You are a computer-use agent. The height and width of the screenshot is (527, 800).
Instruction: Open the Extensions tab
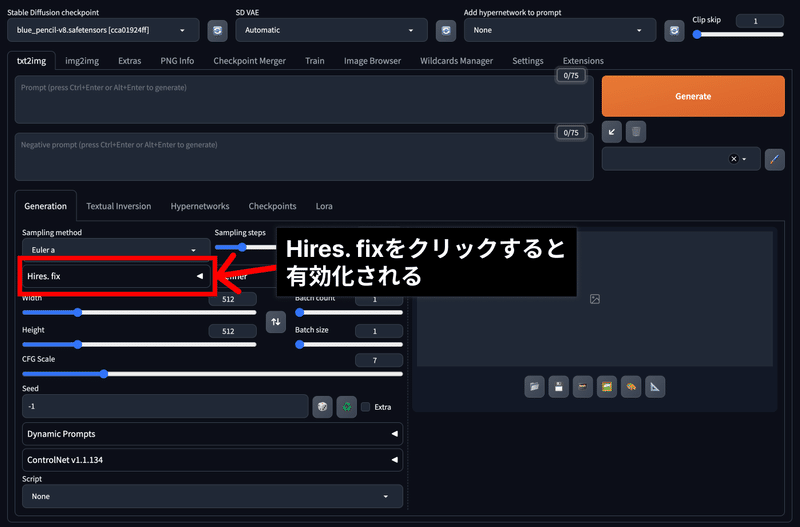[x=583, y=61]
